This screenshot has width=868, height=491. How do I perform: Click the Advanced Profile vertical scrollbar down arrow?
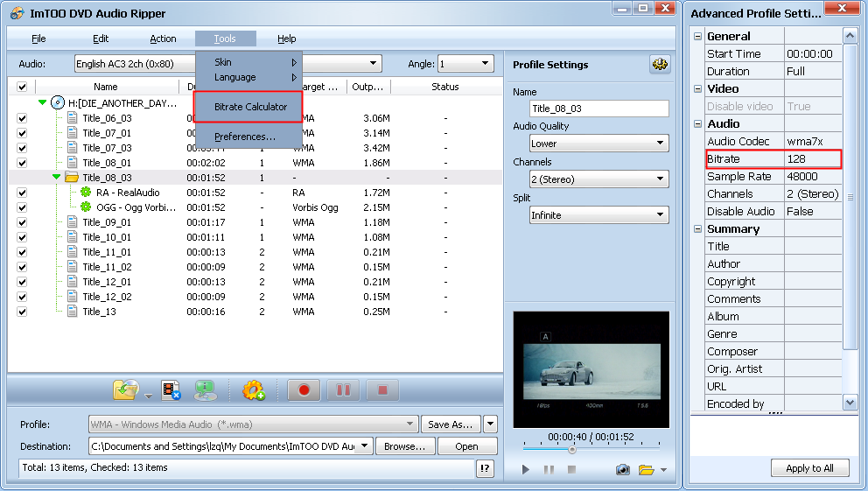coord(850,402)
